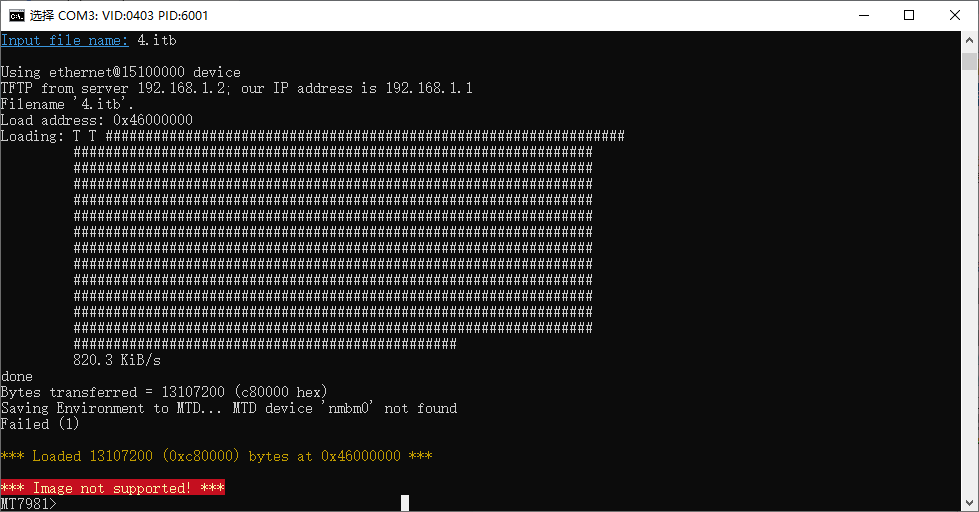
Task: Click the vertical scrollbar thumb
Action: [969, 61]
